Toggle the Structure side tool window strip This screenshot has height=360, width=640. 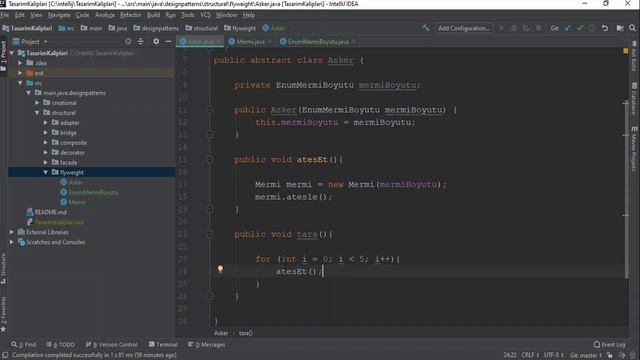(3, 269)
